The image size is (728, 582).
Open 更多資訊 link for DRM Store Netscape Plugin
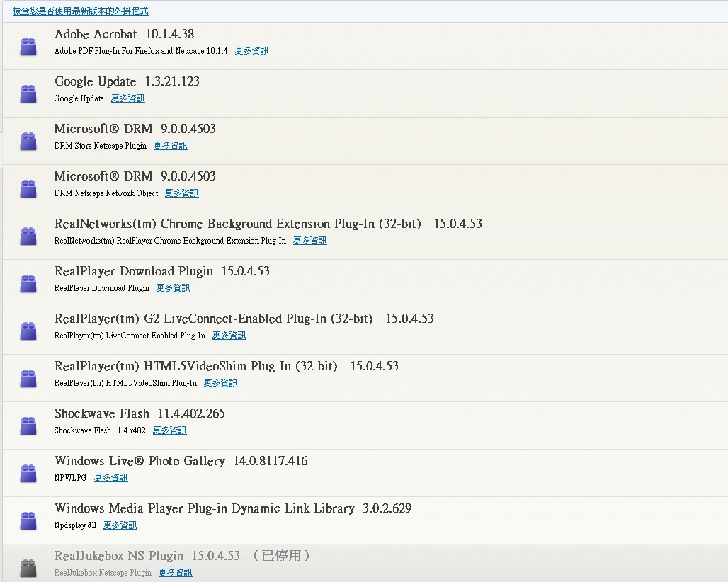tap(171, 146)
